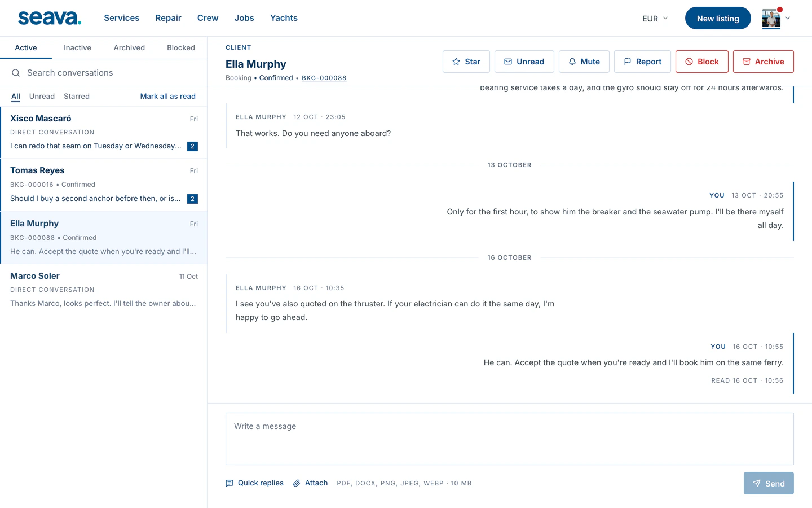
Task: Switch to the Inactive tab
Action: [x=77, y=48]
